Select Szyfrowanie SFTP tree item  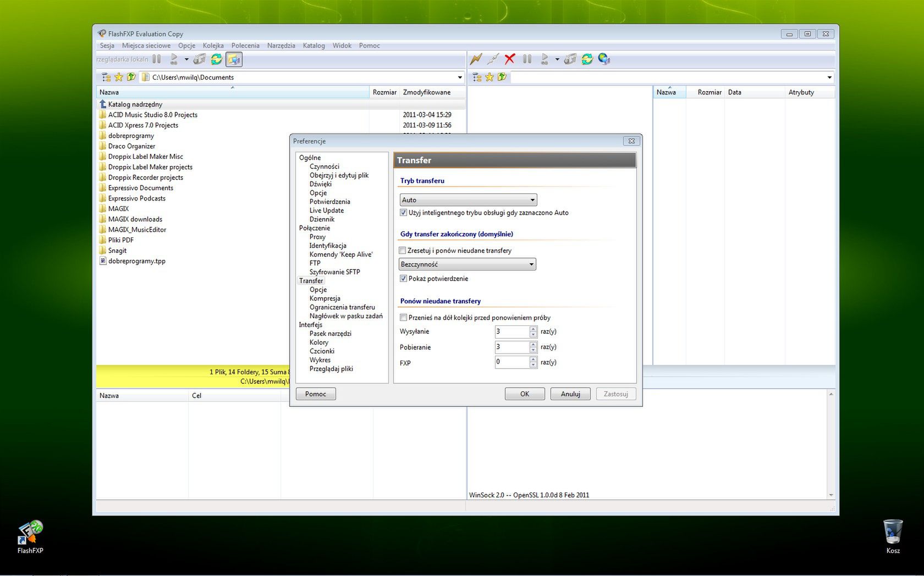tap(334, 272)
